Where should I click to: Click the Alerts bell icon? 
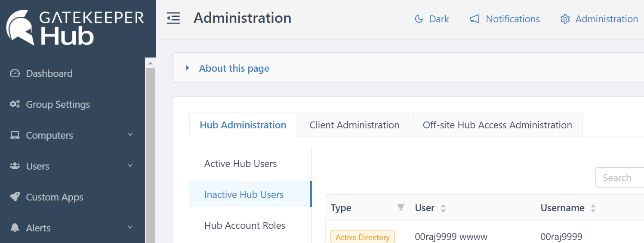point(15,228)
